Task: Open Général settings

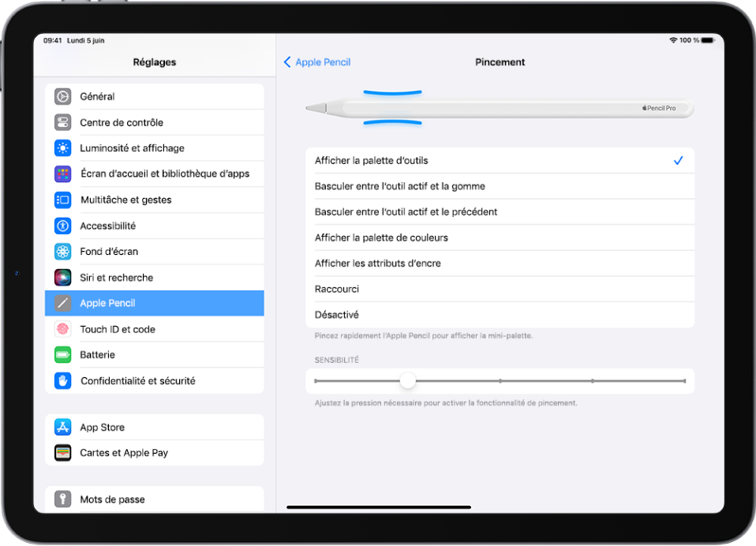Action: click(155, 96)
